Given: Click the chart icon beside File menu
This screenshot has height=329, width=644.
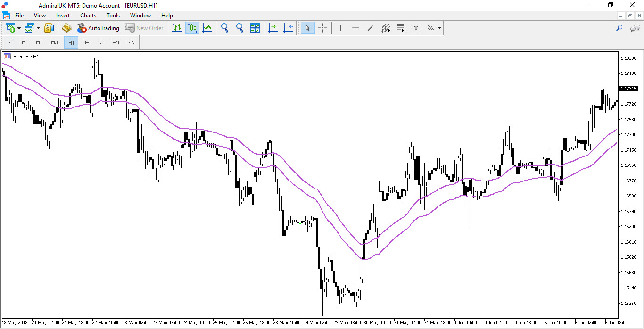Looking at the screenshot, I should 6,16.
